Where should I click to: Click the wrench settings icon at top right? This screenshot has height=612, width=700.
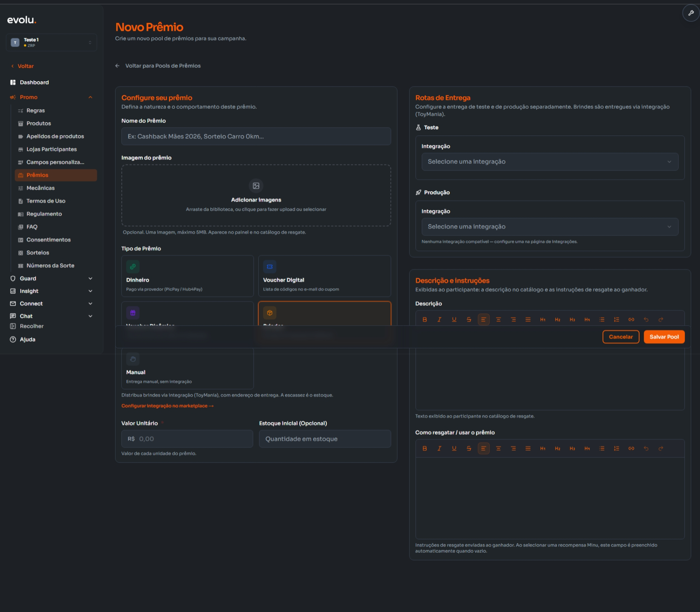691,13
